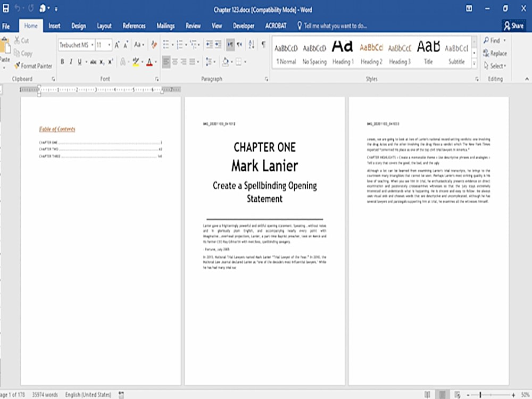Open the bullets list dropdown arrow
Image resolution: width=532 pixels, height=399 pixels.
[172, 45]
